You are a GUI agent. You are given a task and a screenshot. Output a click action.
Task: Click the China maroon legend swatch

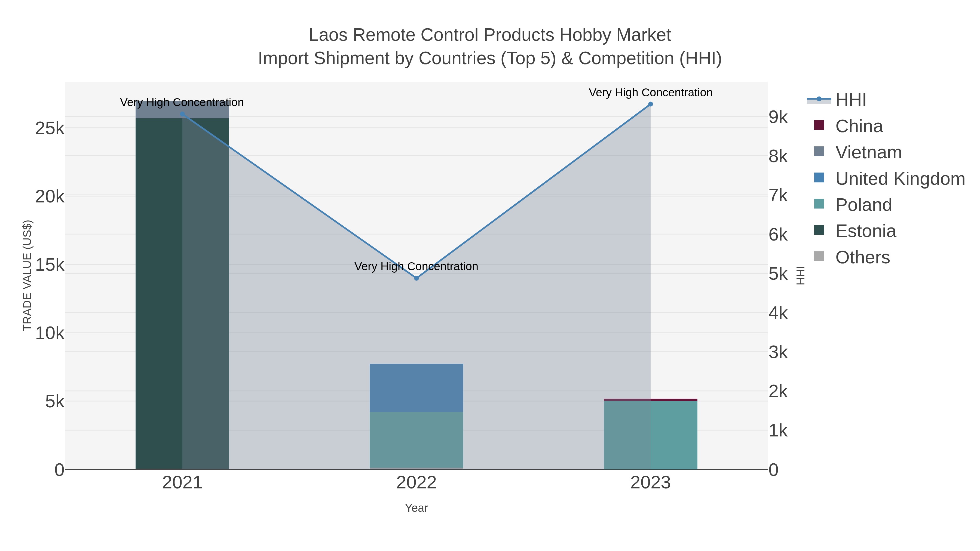pyautogui.click(x=819, y=125)
